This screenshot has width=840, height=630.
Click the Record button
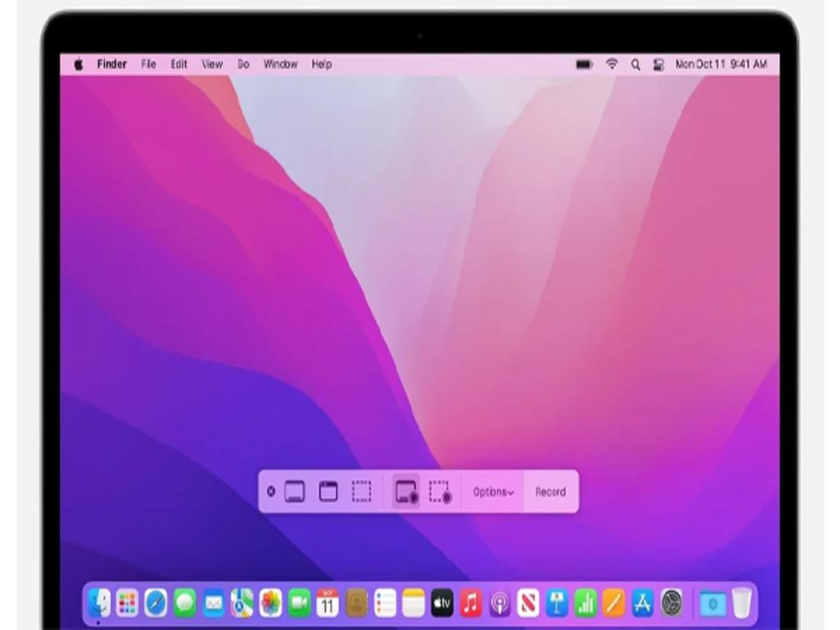pos(550,491)
